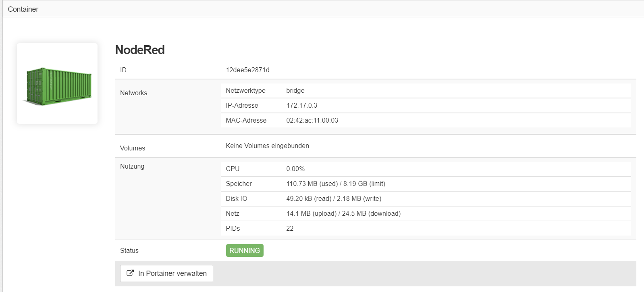Click the Speicher label
This screenshot has width=644, height=292.
[x=239, y=184]
